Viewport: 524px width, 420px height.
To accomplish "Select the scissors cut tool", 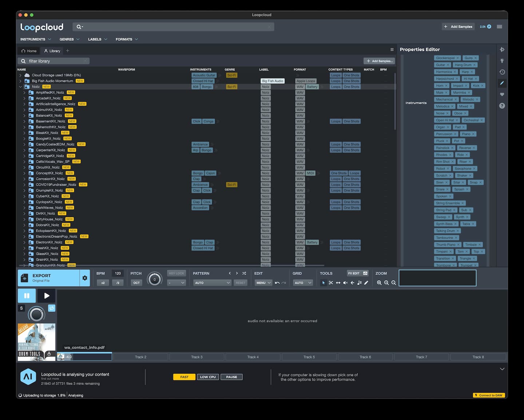I will click(x=331, y=282).
